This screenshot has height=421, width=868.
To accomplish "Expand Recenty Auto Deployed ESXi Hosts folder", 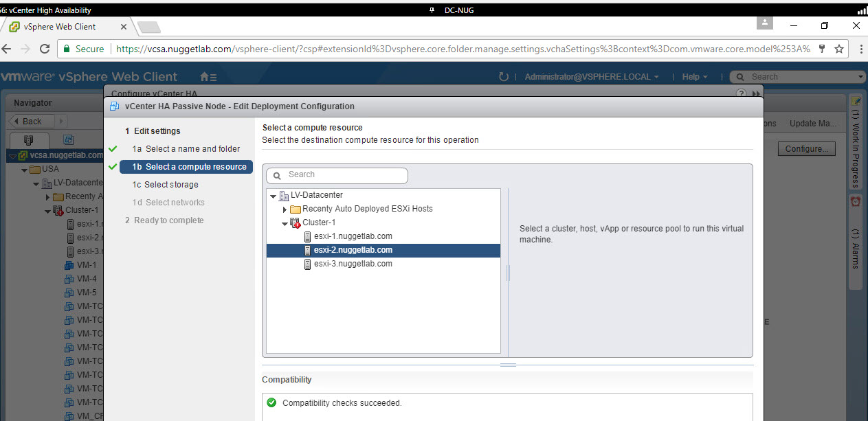I will click(x=285, y=209).
